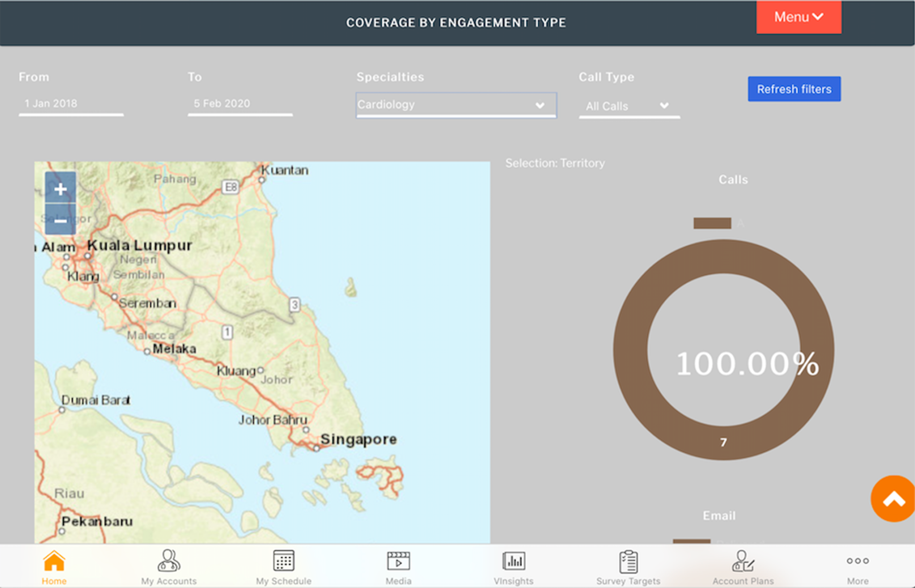This screenshot has width=915, height=588.
Task: Open the Menu dropdown
Action: point(799,17)
